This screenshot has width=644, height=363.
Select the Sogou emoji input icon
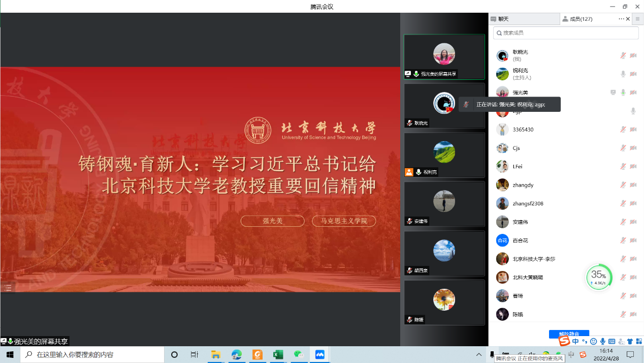pyautogui.click(x=593, y=341)
